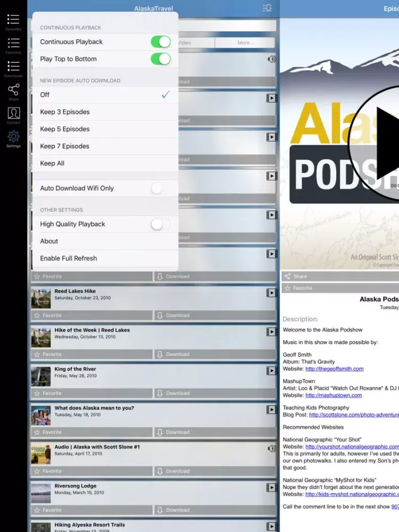Screen dimensions: 399x532
Task: Favorite the Riversong Lodge episode
Action: 92,510
